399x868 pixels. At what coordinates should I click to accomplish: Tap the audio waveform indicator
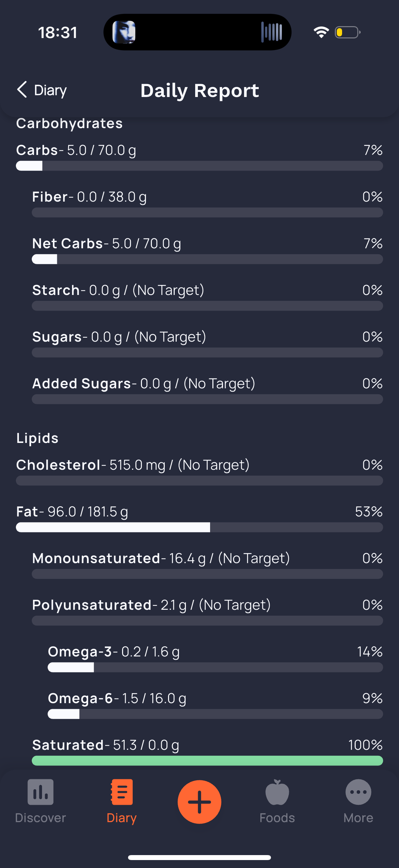pyautogui.click(x=271, y=32)
